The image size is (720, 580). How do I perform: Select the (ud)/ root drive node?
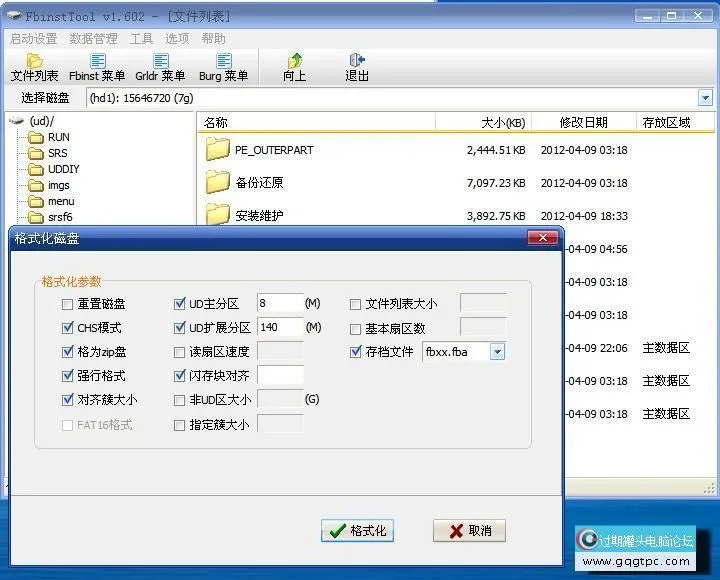point(32,121)
